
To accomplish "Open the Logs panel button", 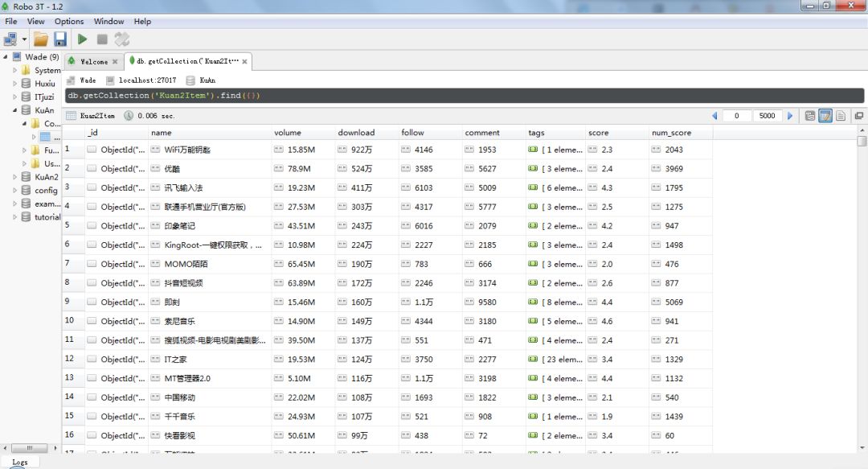I will [20, 462].
